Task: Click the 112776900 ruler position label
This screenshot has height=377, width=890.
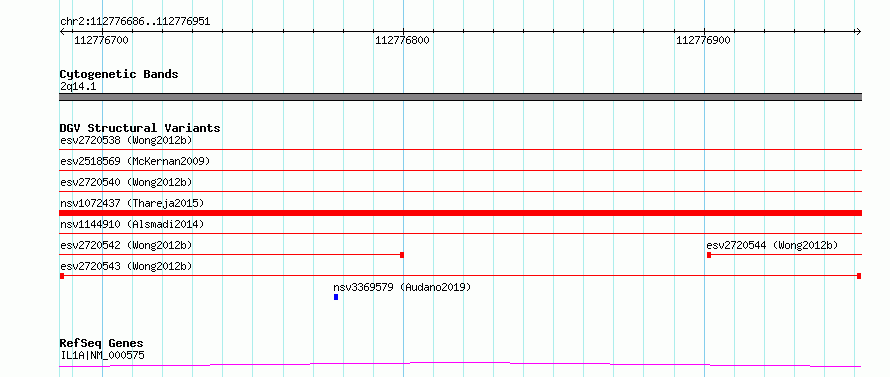Action: tap(703, 40)
